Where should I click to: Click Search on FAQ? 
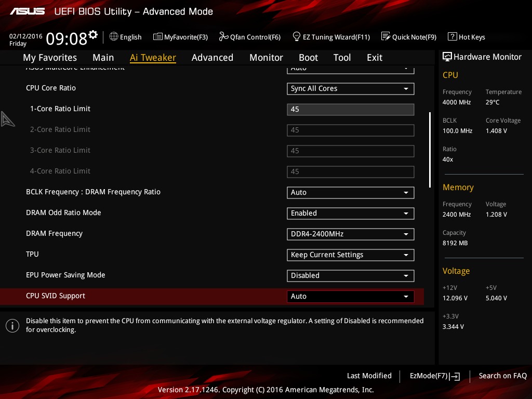502,376
